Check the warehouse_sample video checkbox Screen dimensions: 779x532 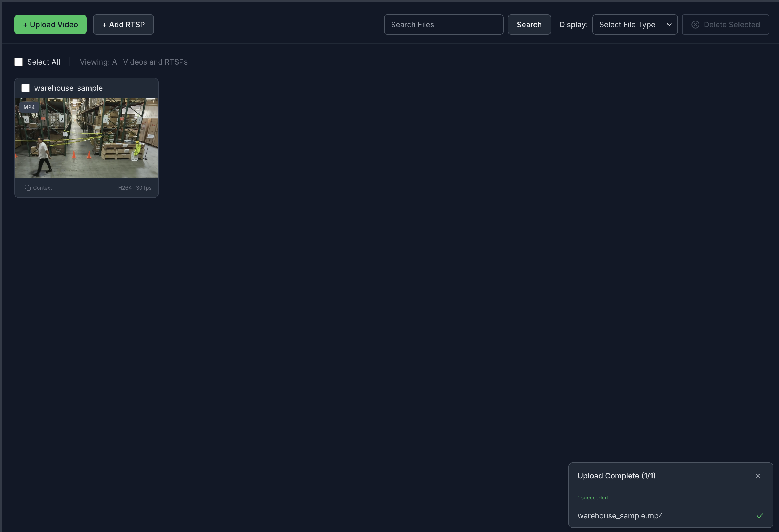[x=25, y=88]
